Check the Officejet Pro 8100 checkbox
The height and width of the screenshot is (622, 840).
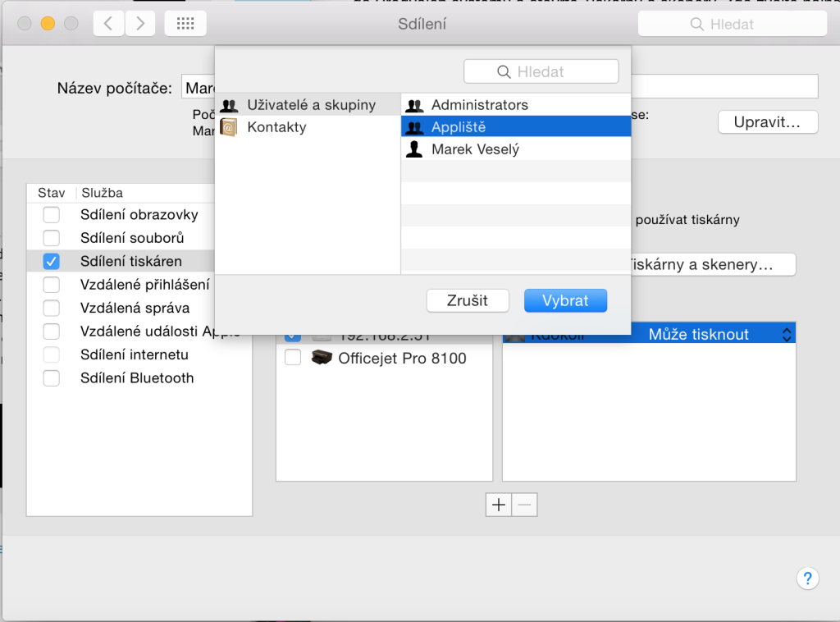[x=293, y=357]
